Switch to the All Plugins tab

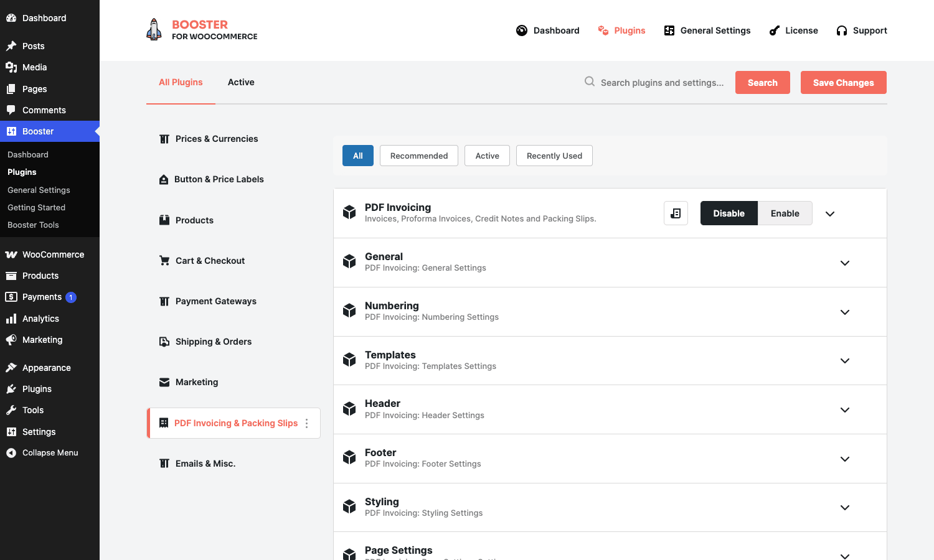[181, 82]
